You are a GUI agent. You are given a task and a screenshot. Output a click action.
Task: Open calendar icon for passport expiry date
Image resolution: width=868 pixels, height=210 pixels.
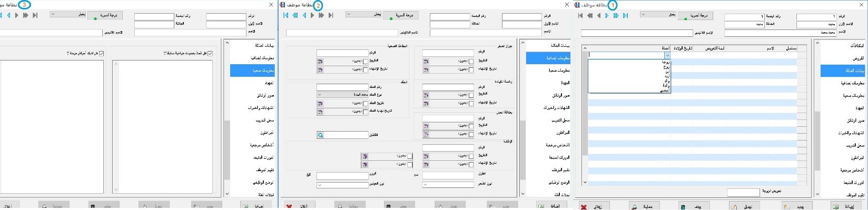click(x=426, y=69)
